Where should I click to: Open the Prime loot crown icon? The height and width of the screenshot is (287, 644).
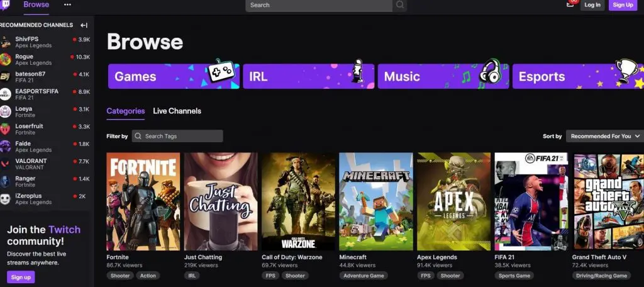(x=570, y=4)
